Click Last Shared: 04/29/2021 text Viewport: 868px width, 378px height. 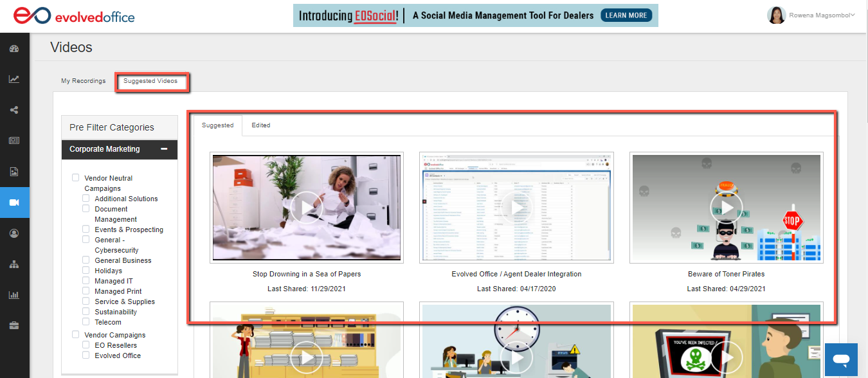click(x=727, y=289)
